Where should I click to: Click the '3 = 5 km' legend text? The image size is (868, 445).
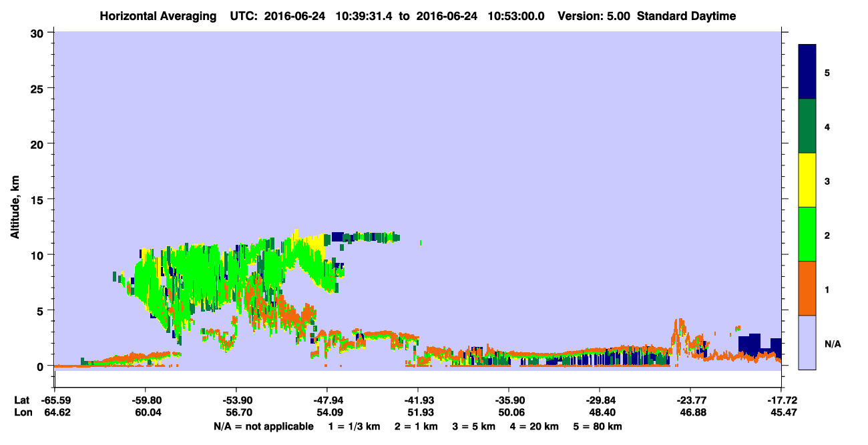pos(474,426)
